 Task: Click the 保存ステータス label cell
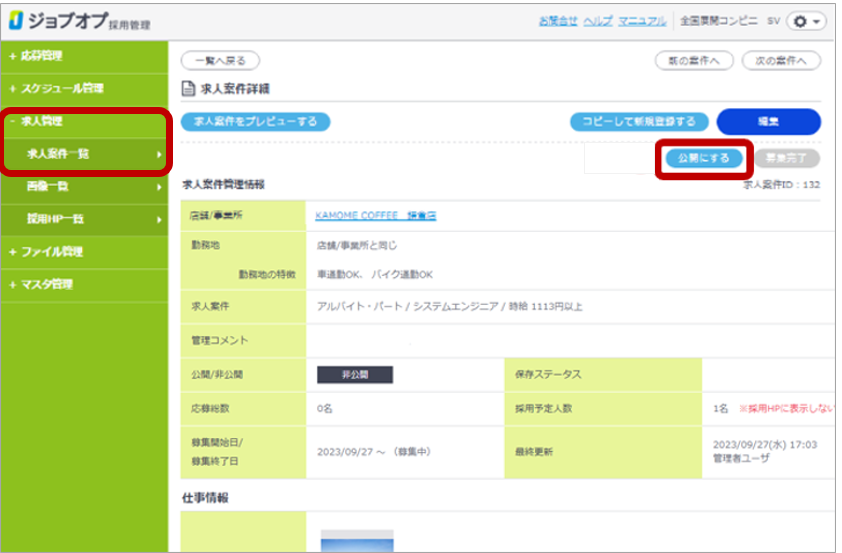coord(603,375)
